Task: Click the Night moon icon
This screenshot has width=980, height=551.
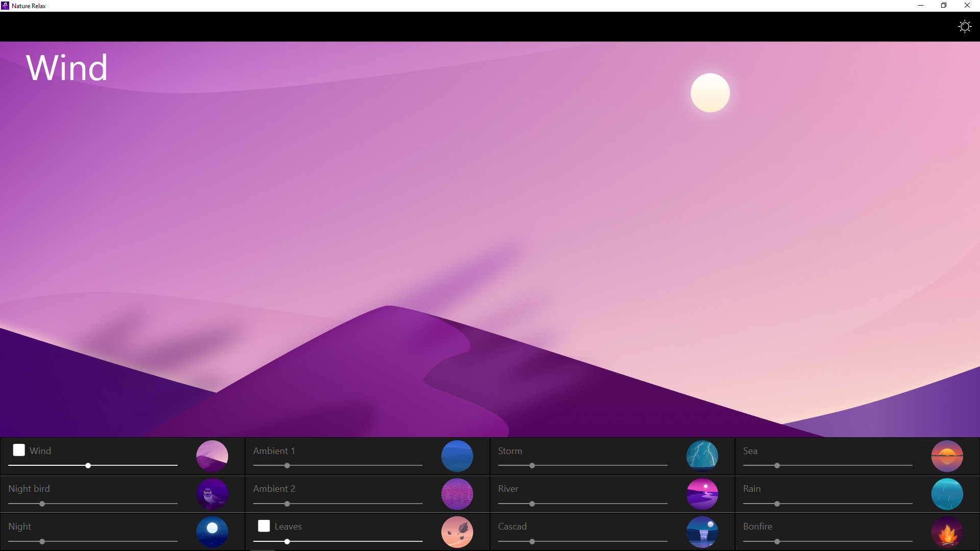Action: coord(212,532)
